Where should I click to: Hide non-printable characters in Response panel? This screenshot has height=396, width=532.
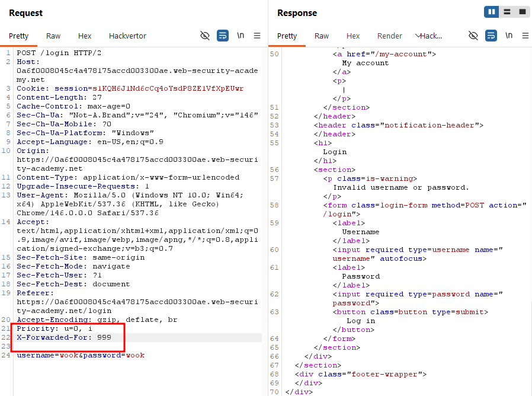point(473,36)
